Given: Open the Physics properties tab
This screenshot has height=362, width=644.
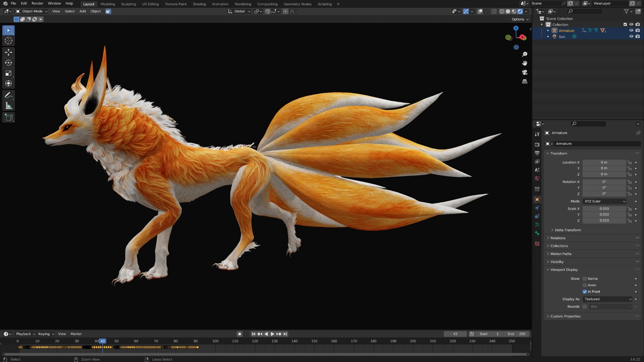Looking at the screenshot, I should (537, 208).
